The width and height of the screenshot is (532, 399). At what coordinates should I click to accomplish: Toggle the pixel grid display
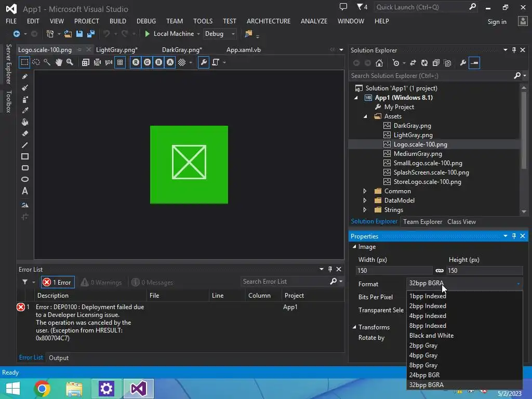(x=120, y=62)
